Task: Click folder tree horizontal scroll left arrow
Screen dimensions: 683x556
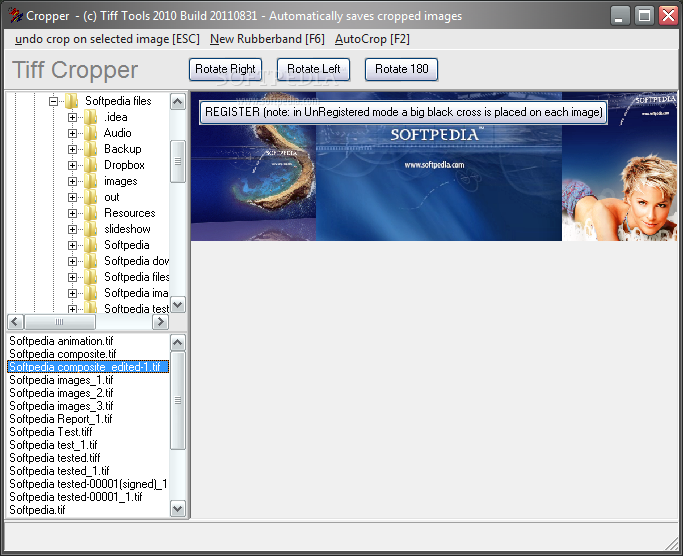Action: [x=15, y=322]
